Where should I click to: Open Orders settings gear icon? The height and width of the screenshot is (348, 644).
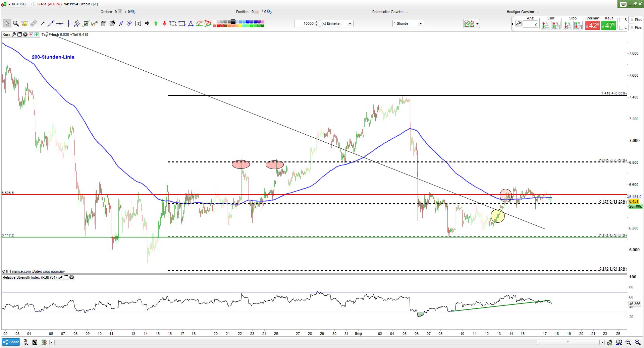(x=133, y=12)
